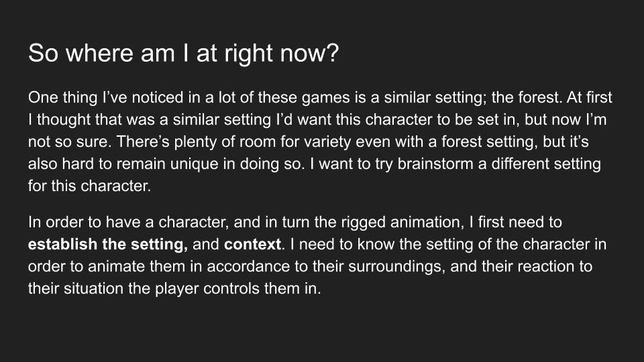Click the phrase "In order to have a character"
Viewport: 644px width, 362px height.
[x=127, y=223]
